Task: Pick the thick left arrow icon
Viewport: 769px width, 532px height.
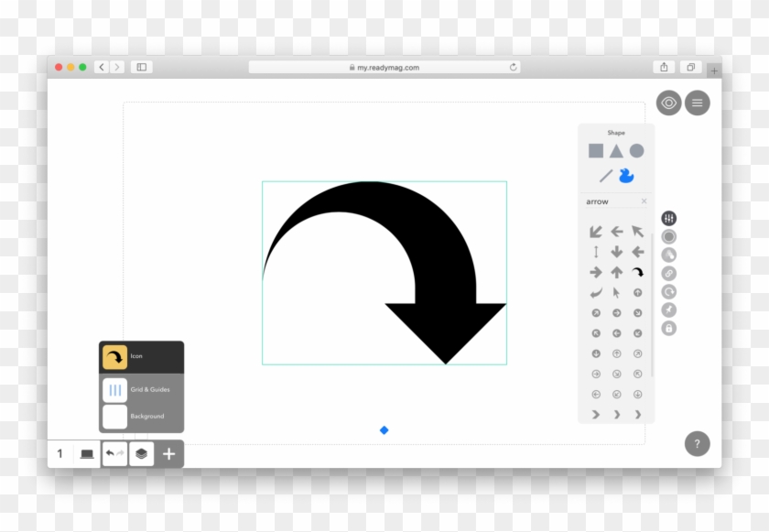Action: pyautogui.click(x=637, y=252)
